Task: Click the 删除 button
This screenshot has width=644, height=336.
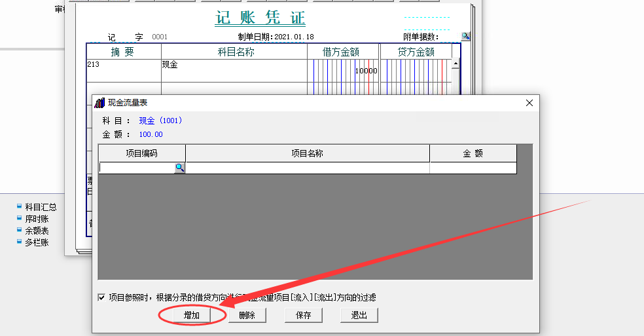Action: coord(247,316)
